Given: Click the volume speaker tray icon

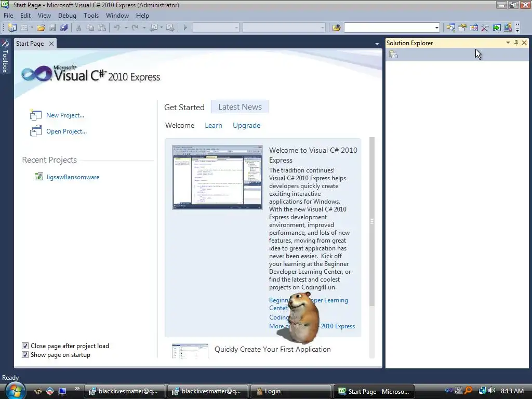Looking at the screenshot, I should [493, 391].
